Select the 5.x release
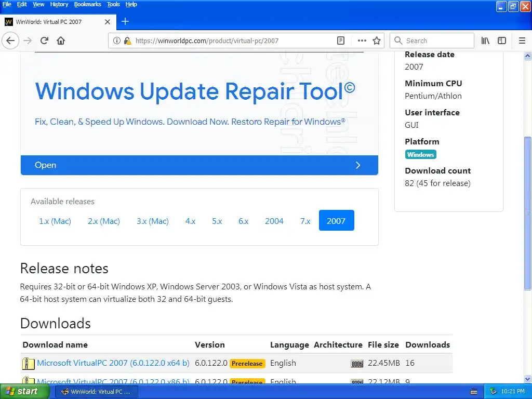This screenshot has width=532, height=399. tap(217, 221)
